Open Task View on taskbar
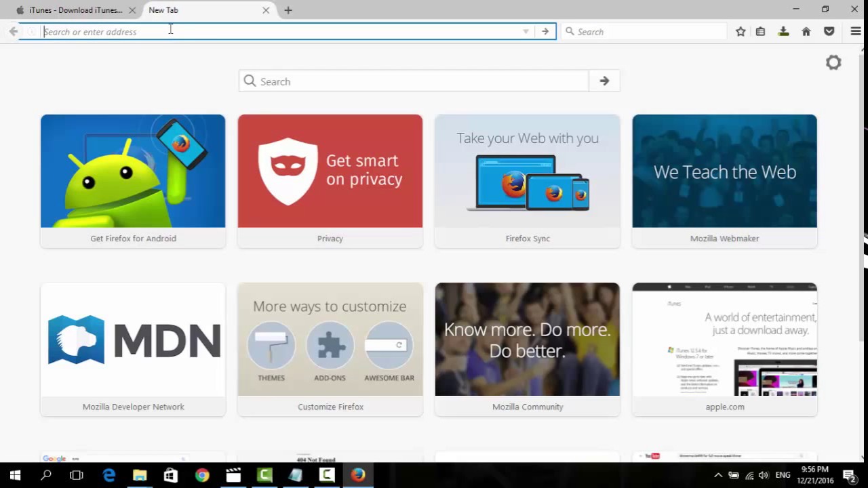The image size is (868, 488). tap(77, 475)
